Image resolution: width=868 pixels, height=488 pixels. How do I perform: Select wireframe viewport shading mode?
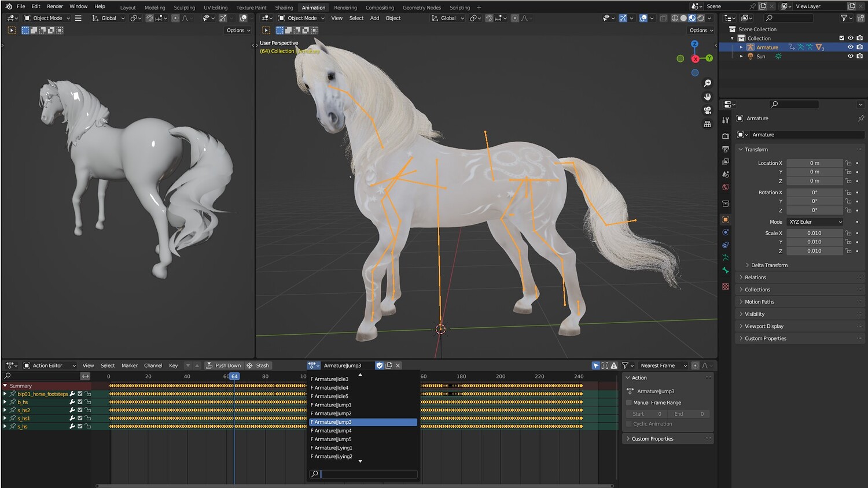click(675, 18)
